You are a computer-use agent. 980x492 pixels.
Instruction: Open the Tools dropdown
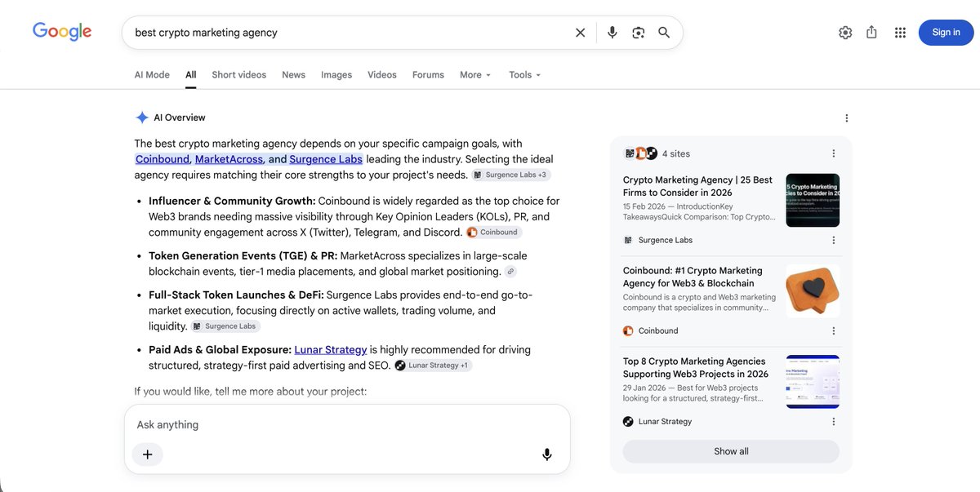[525, 74]
